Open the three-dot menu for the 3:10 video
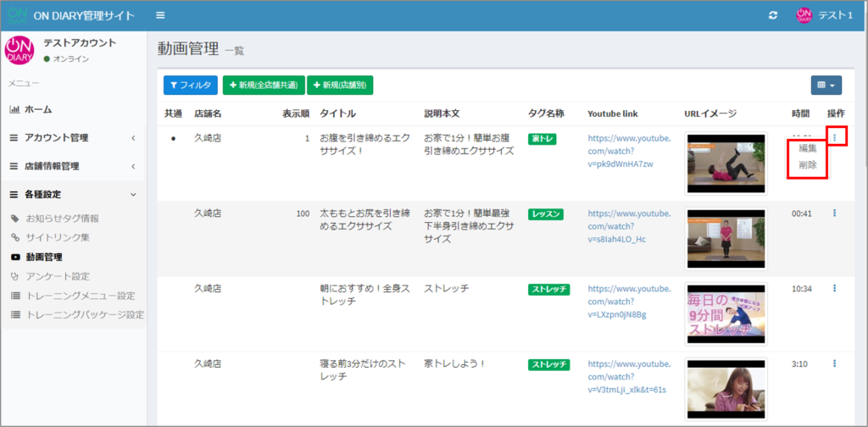Image resolution: width=868 pixels, height=427 pixels. 835,363
